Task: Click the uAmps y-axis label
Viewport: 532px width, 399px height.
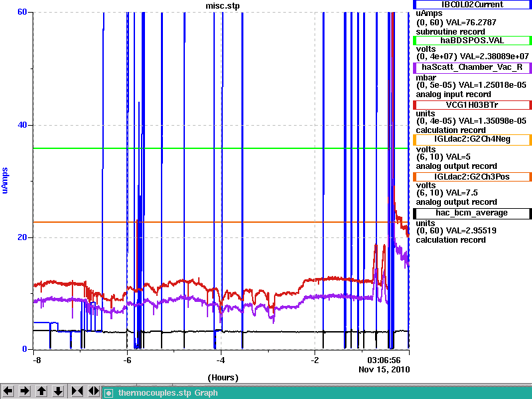Action: point(5,180)
